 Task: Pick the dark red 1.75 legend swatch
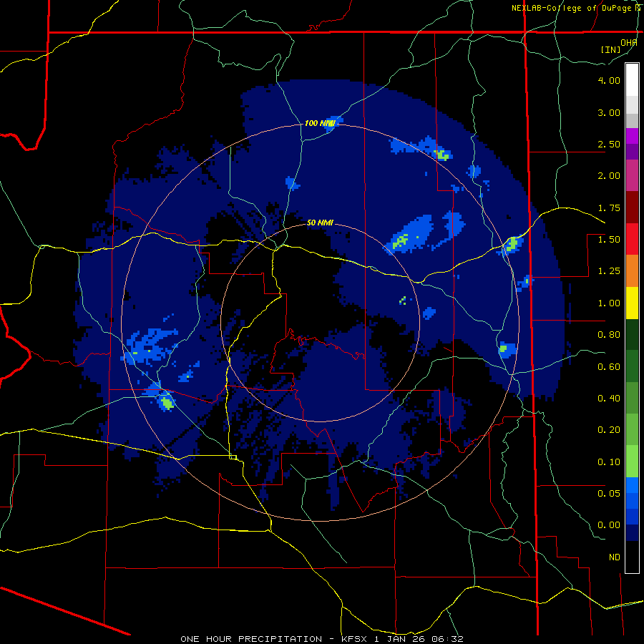(632, 208)
